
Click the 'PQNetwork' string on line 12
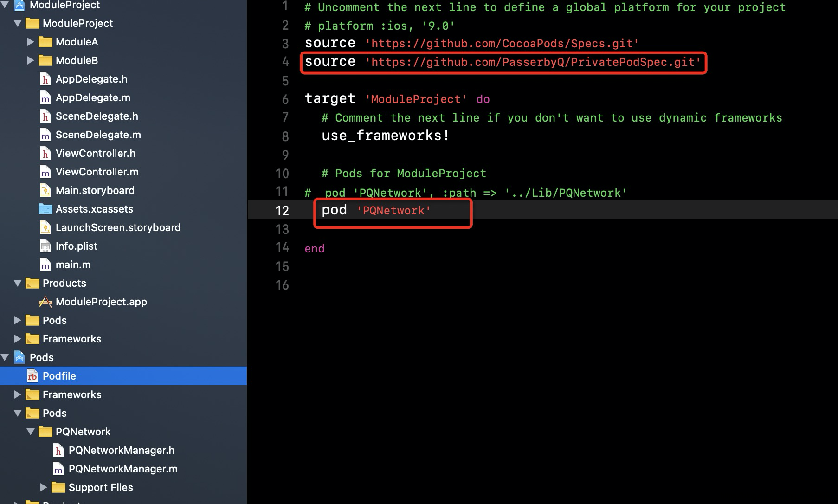[x=394, y=211]
